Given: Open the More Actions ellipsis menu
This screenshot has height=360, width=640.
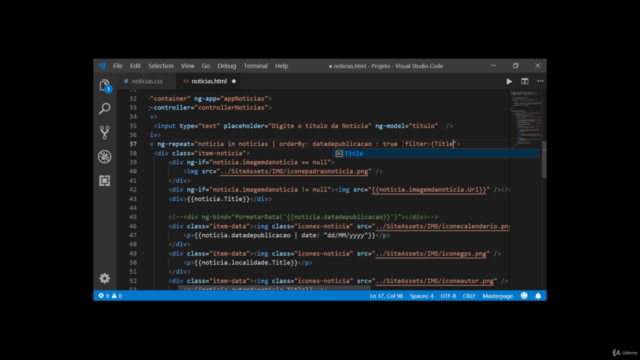Looking at the screenshot, I should 540,81.
